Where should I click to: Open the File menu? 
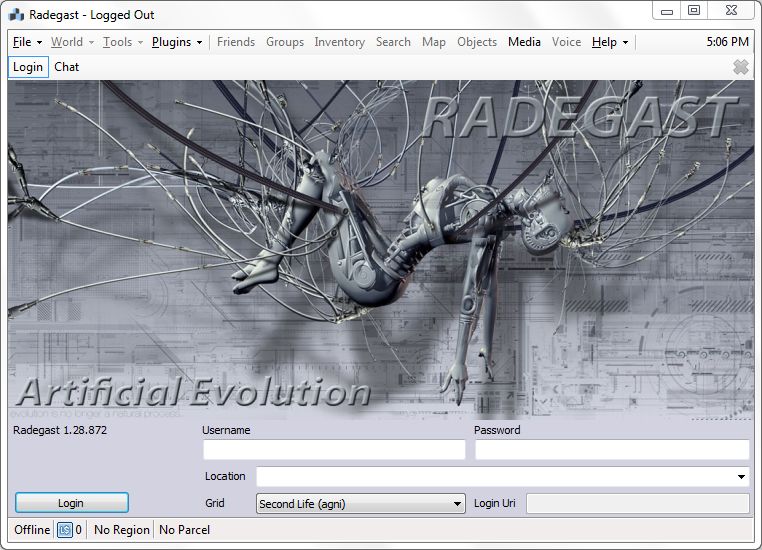tap(26, 42)
